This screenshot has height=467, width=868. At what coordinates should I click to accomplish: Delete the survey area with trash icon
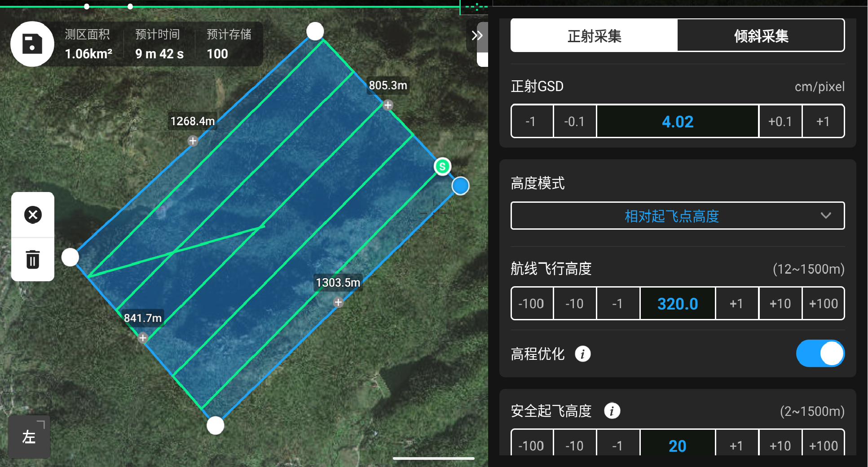click(x=33, y=259)
